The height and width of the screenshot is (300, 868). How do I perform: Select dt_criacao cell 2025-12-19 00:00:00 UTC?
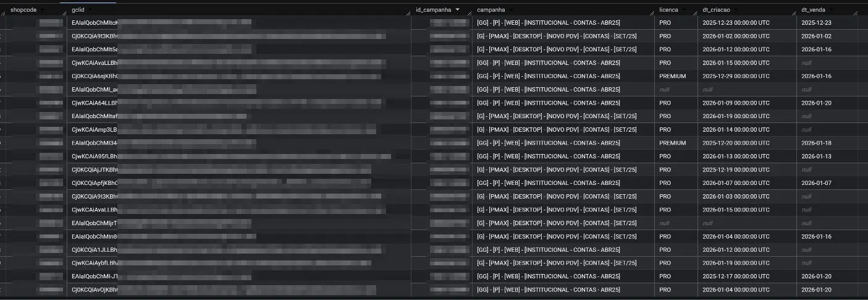(748, 169)
